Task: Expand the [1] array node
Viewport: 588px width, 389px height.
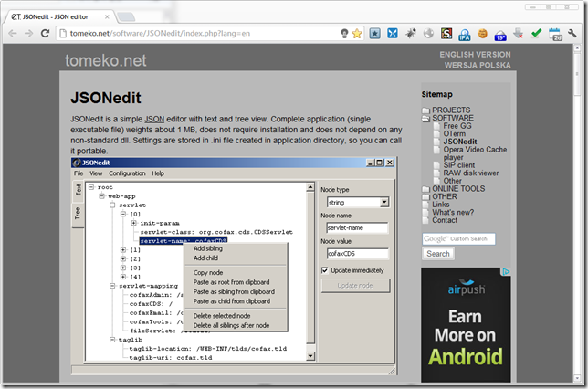Action: pyautogui.click(x=123, y=250)
